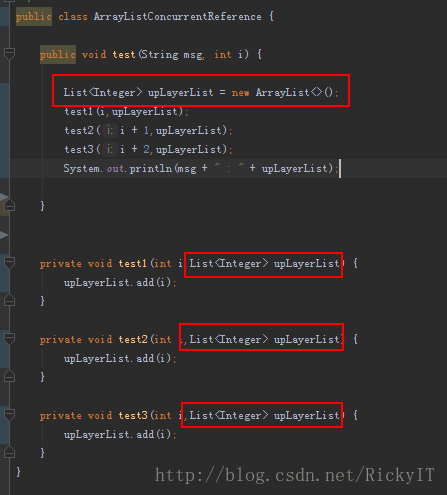
Task: Click the 'i:' parameter hint in test2 call
Action: point(110,130)
